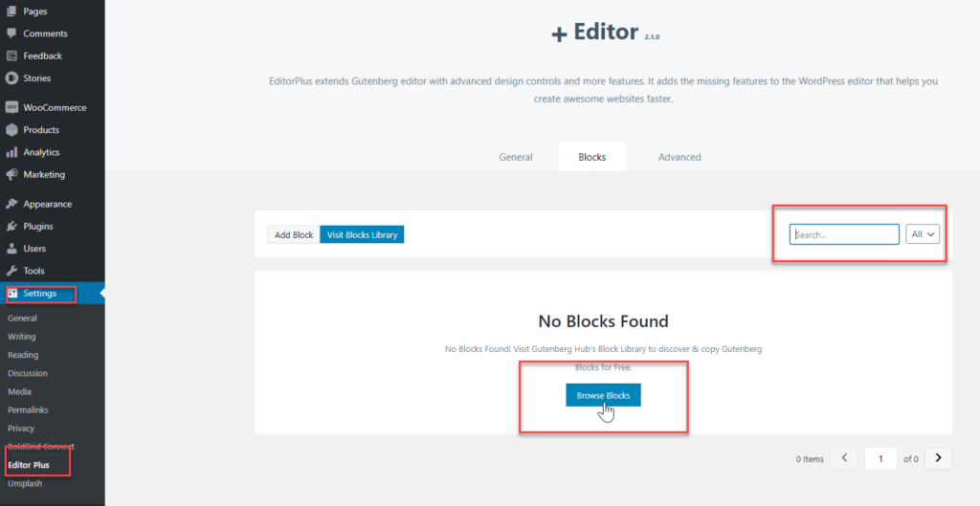Open the WooCommerce menu item
Screen dimensions: 980x506
point(53,107)
